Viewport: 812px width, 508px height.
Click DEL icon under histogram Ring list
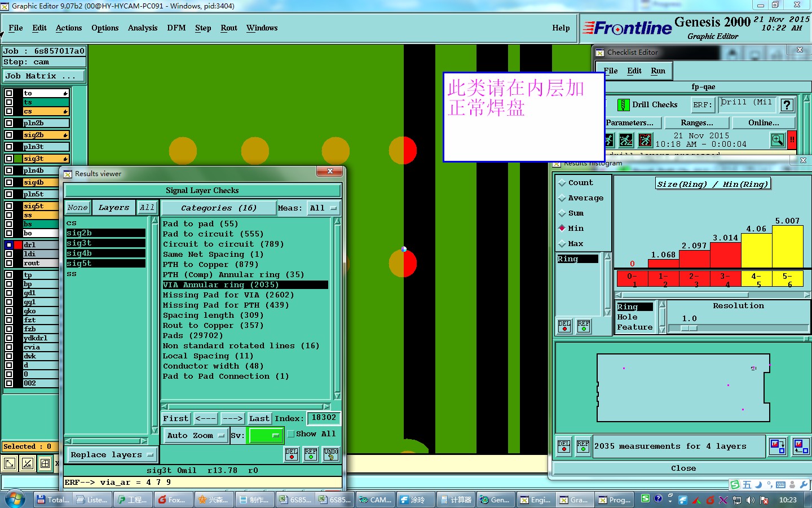[564, 326]
